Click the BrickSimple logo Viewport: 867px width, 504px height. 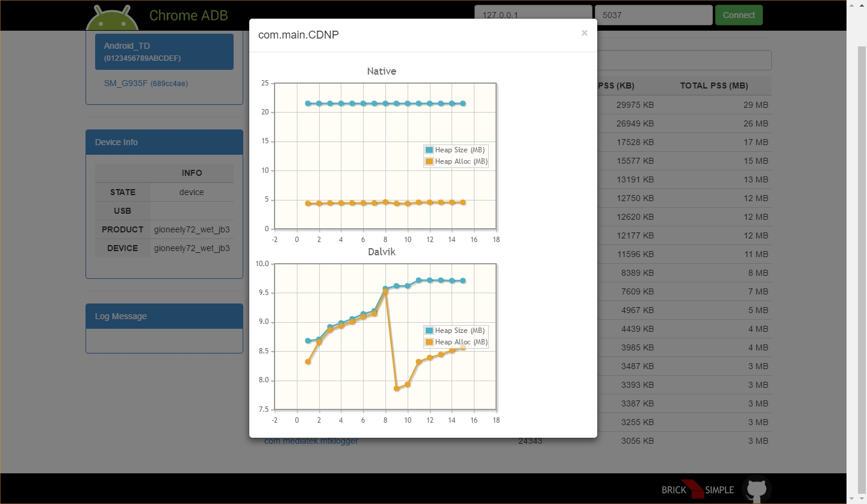pyautogui.click(x=697, y=490)
